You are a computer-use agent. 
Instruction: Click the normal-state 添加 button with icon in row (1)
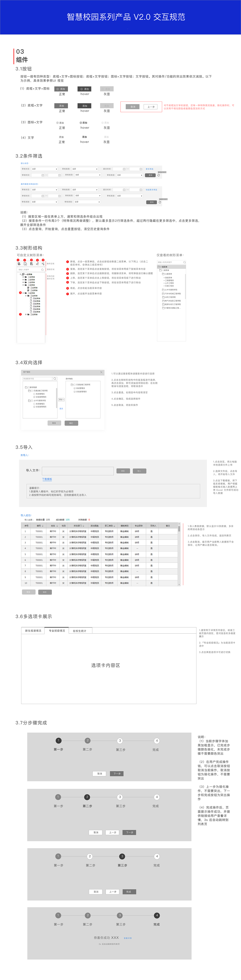coord(61,89)
